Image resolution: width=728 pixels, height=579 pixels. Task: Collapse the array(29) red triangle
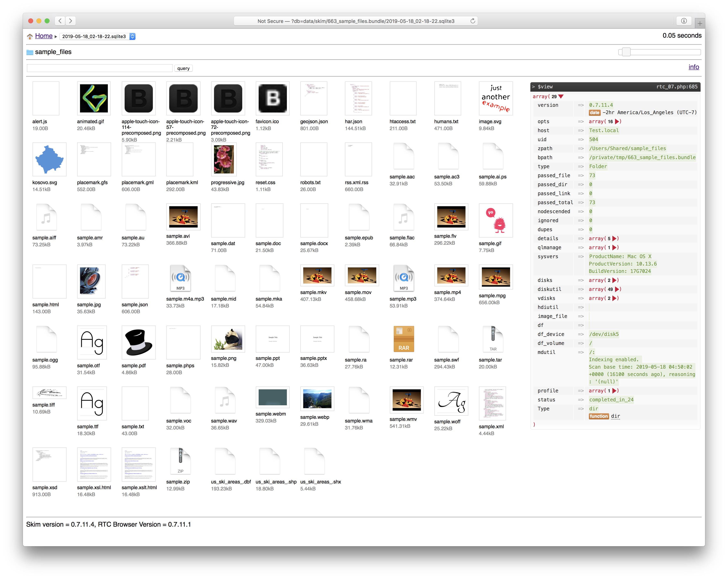pyautogui.click(x=561, y=97)
